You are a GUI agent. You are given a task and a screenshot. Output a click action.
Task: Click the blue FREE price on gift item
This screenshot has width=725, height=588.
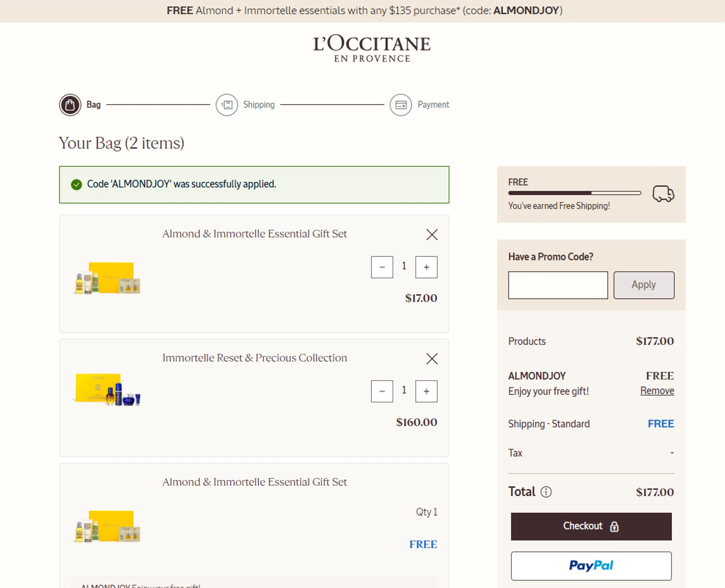point(423,544)
